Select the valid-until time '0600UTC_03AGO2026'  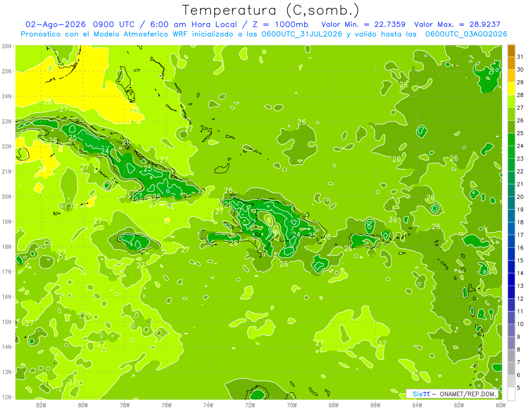[x=466, y=34]
